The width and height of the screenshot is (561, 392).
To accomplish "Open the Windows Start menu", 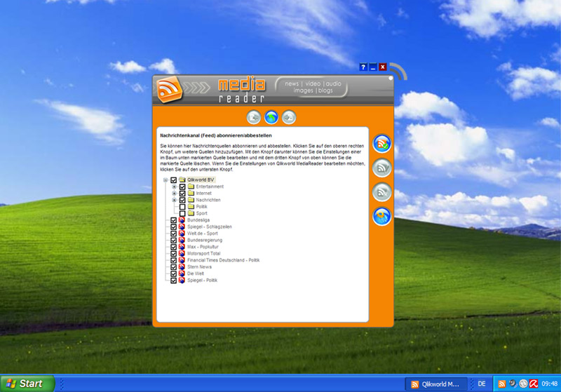I will click(27, 384).
